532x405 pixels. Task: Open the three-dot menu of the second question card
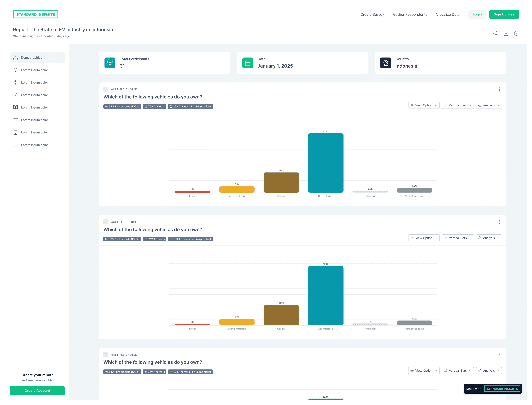499,222
